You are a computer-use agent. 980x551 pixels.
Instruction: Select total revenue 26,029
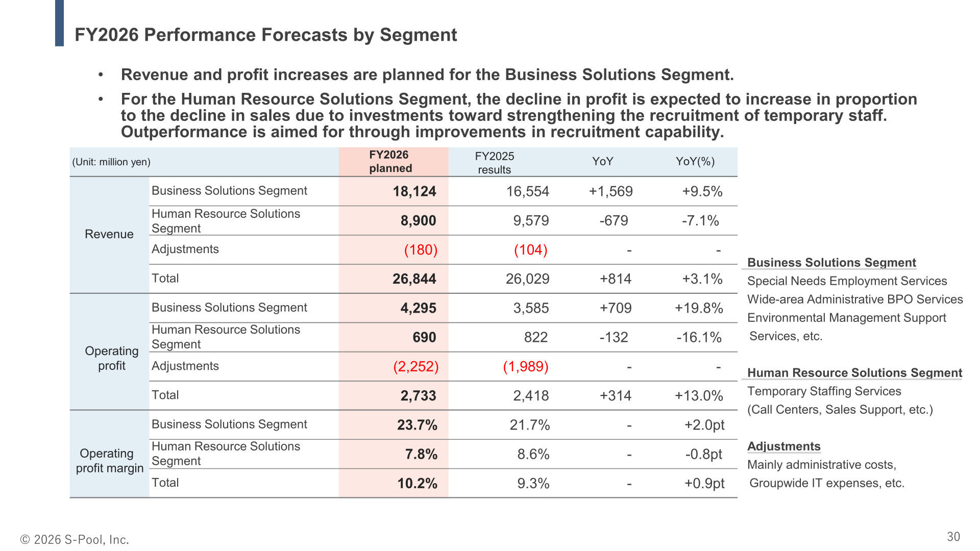[x=528, y=279]
